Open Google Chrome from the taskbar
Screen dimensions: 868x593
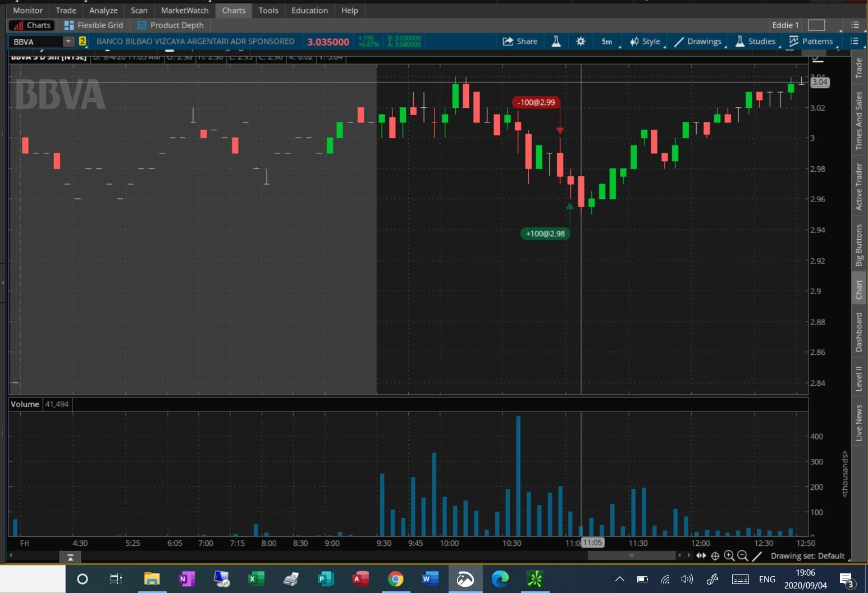point(395,579)
